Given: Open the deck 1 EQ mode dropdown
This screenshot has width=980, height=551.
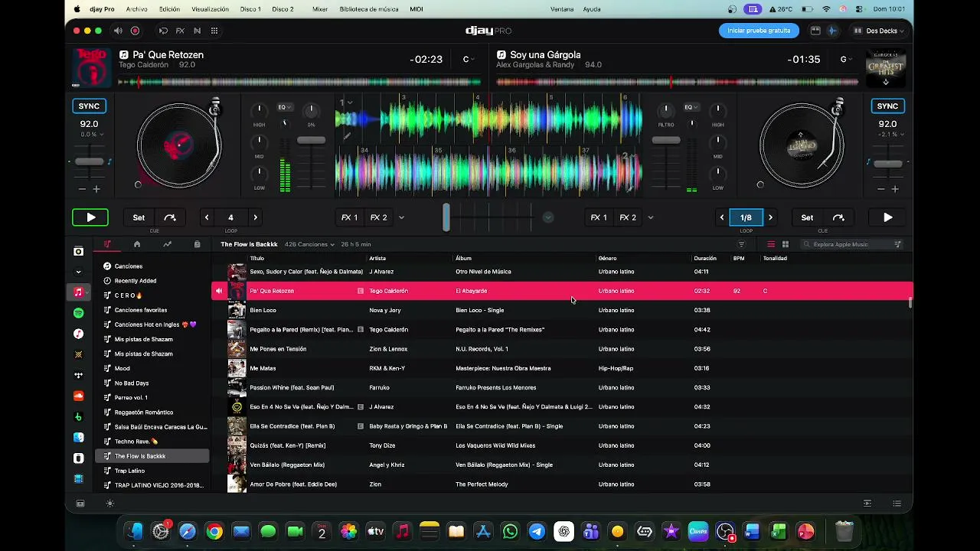Looking at the screenshot, I should click(283, 107).
